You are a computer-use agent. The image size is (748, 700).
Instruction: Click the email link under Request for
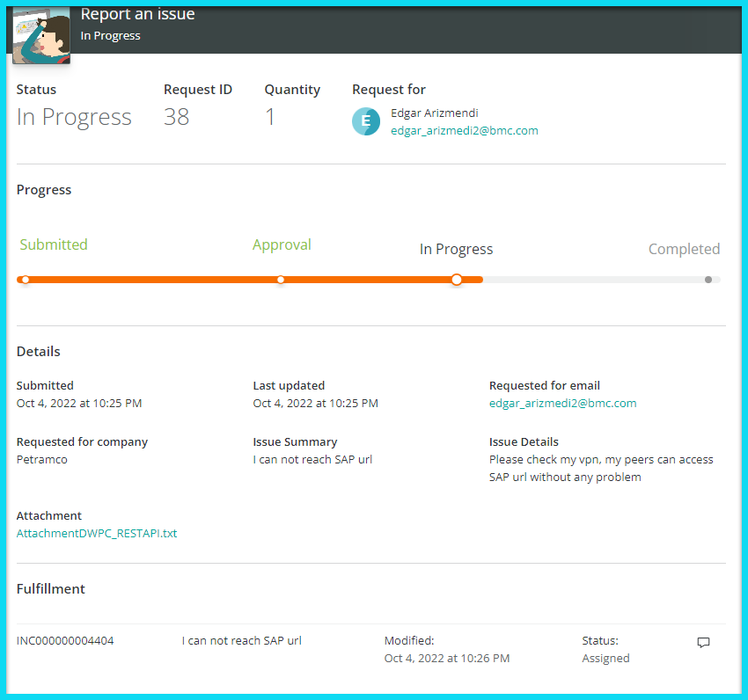click(x=464, y=131)
